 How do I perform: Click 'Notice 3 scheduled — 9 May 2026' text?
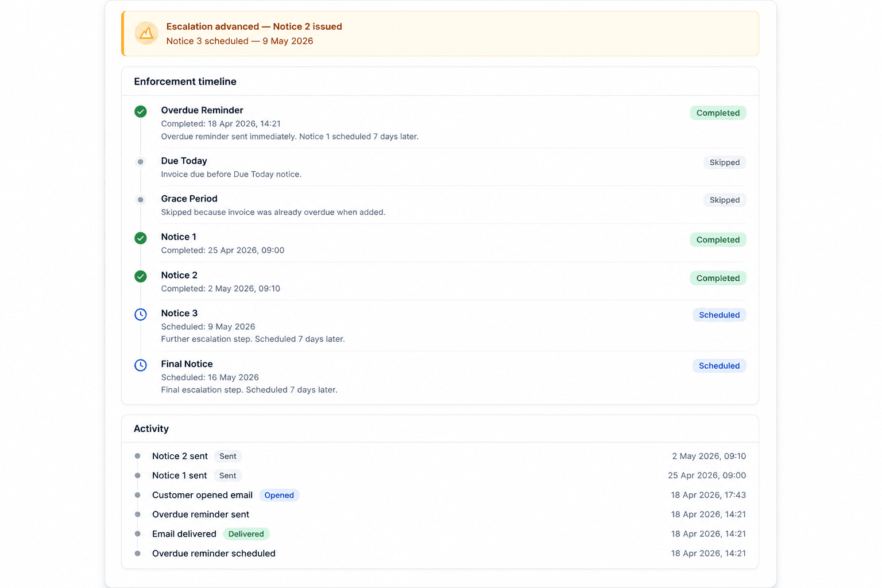click(x=239, y=41)
